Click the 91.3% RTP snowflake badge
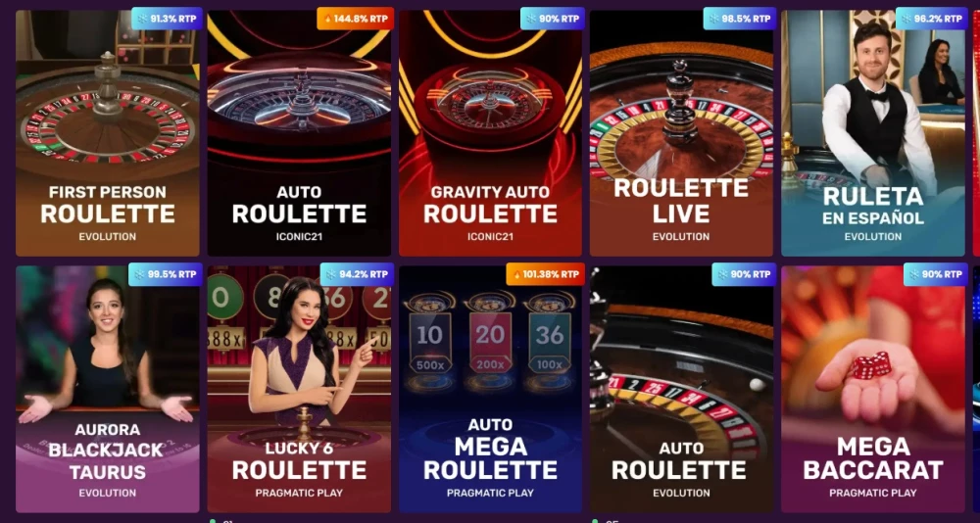Viewport: 980px width, 523px height. click(168, 19)
